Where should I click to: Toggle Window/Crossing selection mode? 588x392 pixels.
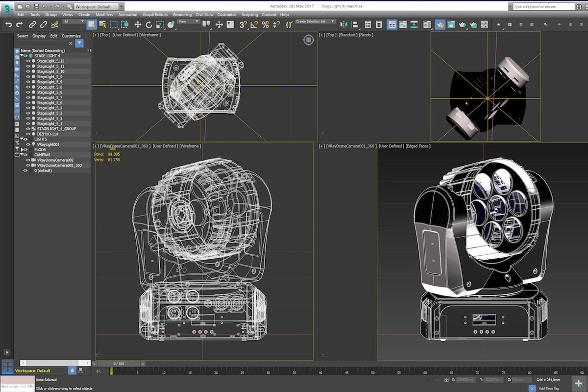click(x=124, y=24)
